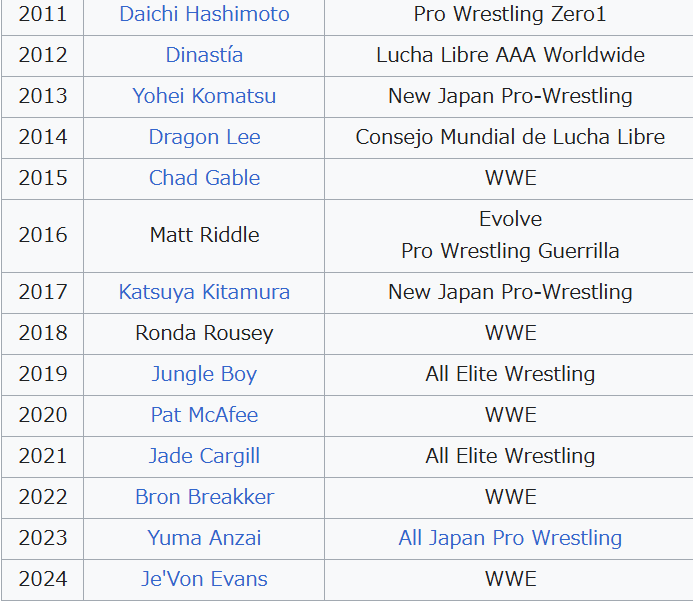Click the Yohei Komatsu link
The height and width of the screenshot is (601, 693).
click(204, 96)
